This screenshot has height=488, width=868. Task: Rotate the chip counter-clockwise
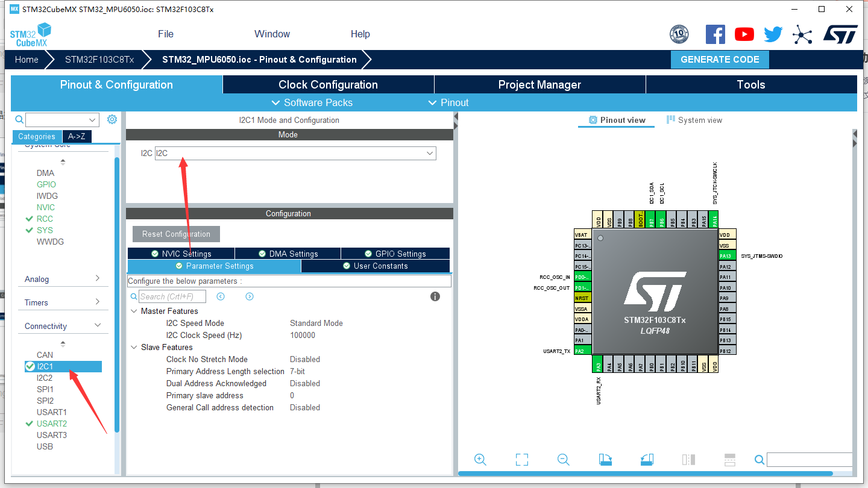pyautogui.click(x=647, y=460)
